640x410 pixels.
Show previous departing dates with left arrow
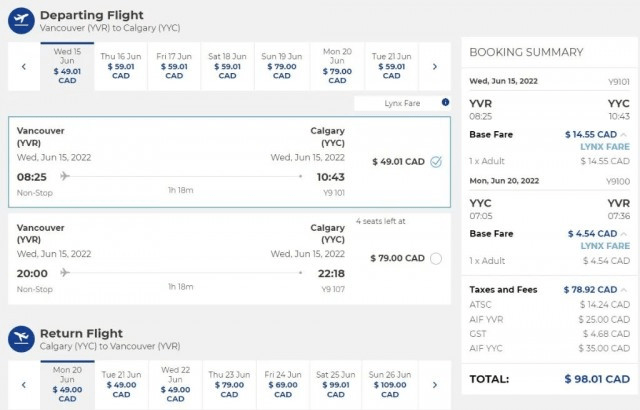pyautogui.click(x=24, y=67)
